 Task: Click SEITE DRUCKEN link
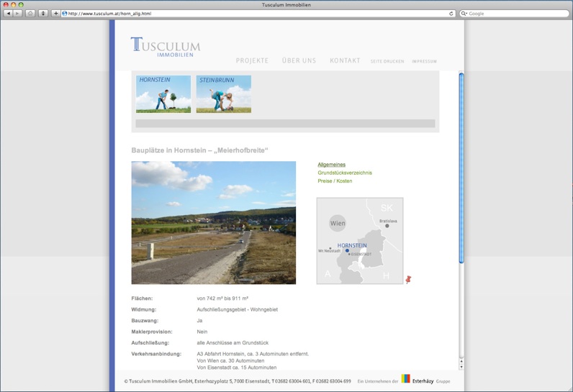[387, 61]
